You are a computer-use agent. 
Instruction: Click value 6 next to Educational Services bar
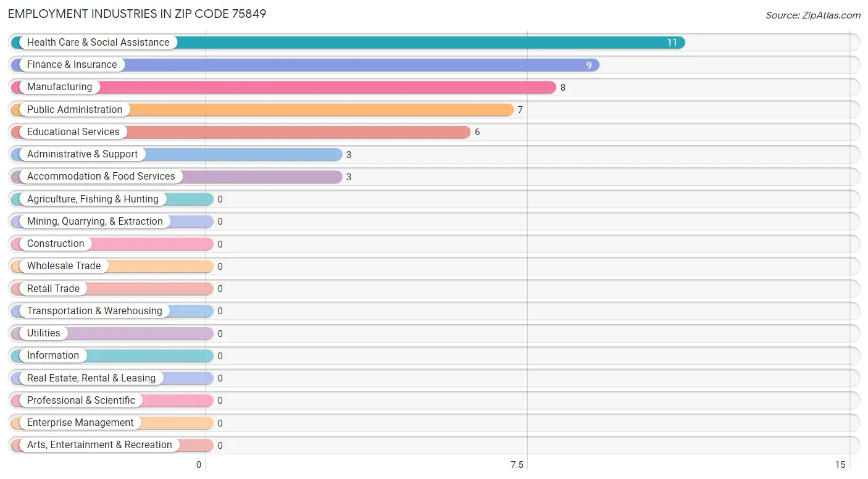(477, 132)
